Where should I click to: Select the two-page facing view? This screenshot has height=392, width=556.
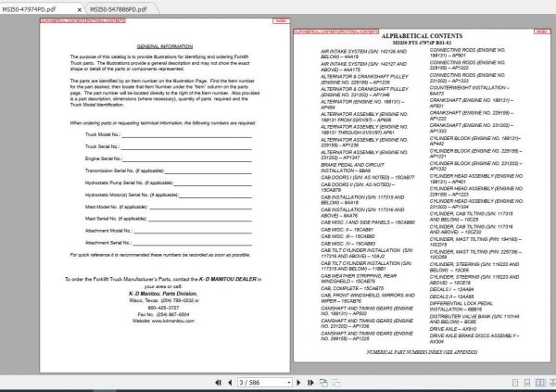pyautogui.click(x=540, y=383)
